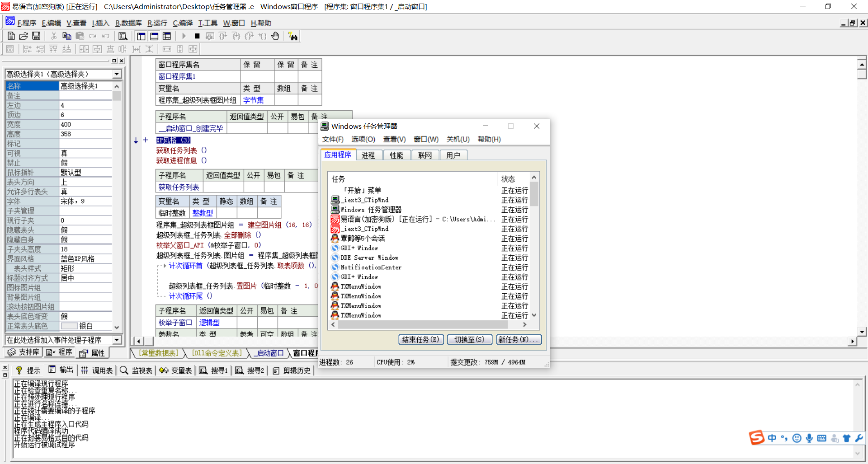This screenshot has width=868, height=464.
Task: Click the task list vertical scrollbar thumb
Action: 534,193
